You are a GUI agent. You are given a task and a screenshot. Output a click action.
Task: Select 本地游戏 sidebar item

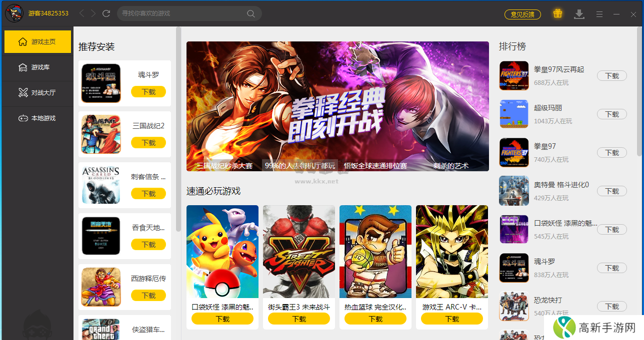coord(37,118)
